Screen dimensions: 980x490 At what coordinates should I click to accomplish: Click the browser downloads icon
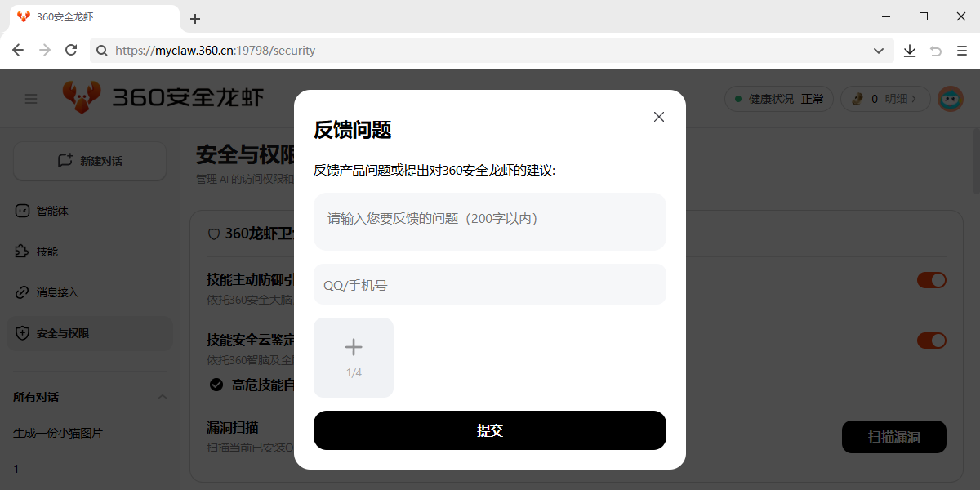pyautogui.click(x=910, y=51)
